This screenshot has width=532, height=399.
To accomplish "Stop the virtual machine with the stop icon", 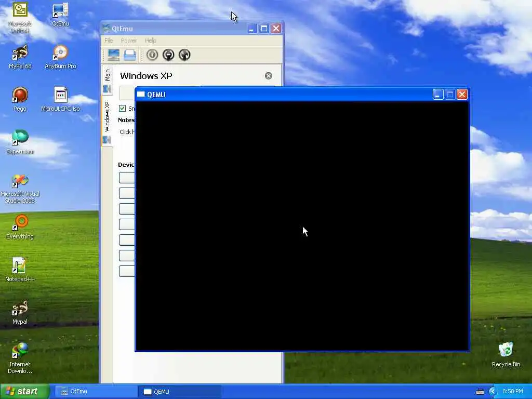I will click(x=168, y=55).
